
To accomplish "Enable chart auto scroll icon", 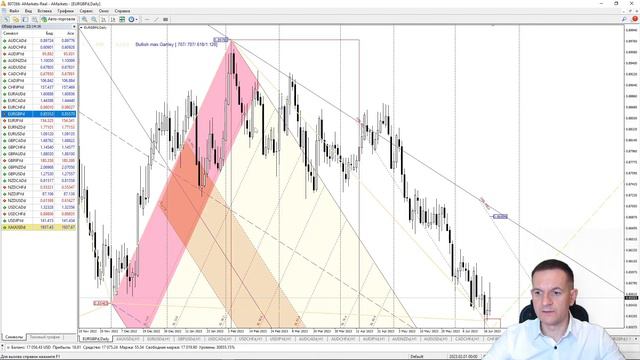I will [103, 19].
